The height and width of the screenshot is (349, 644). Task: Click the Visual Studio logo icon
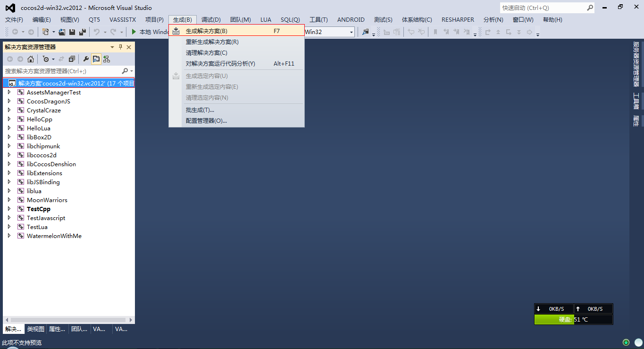point(10,8)
